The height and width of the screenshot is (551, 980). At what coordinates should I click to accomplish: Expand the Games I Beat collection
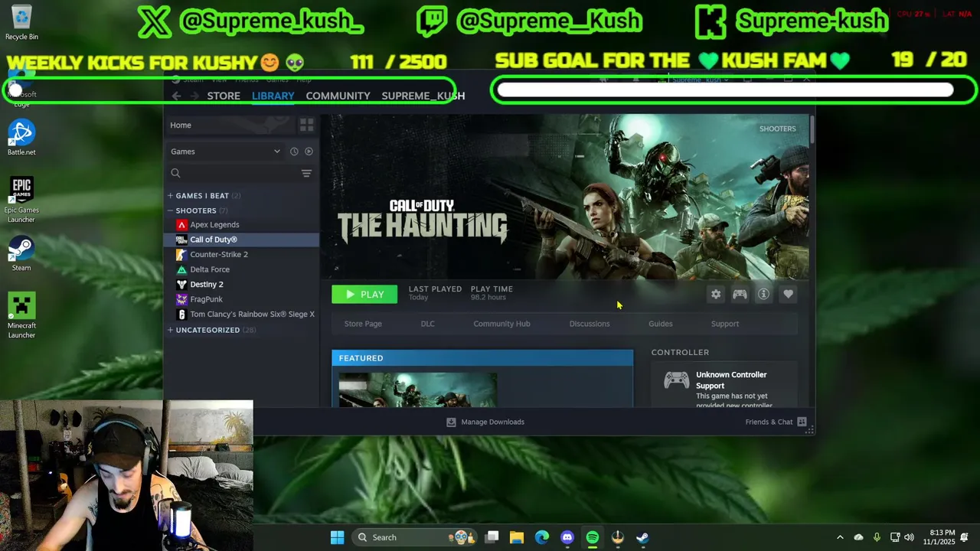pyautogui.click(x=170, y=195)
